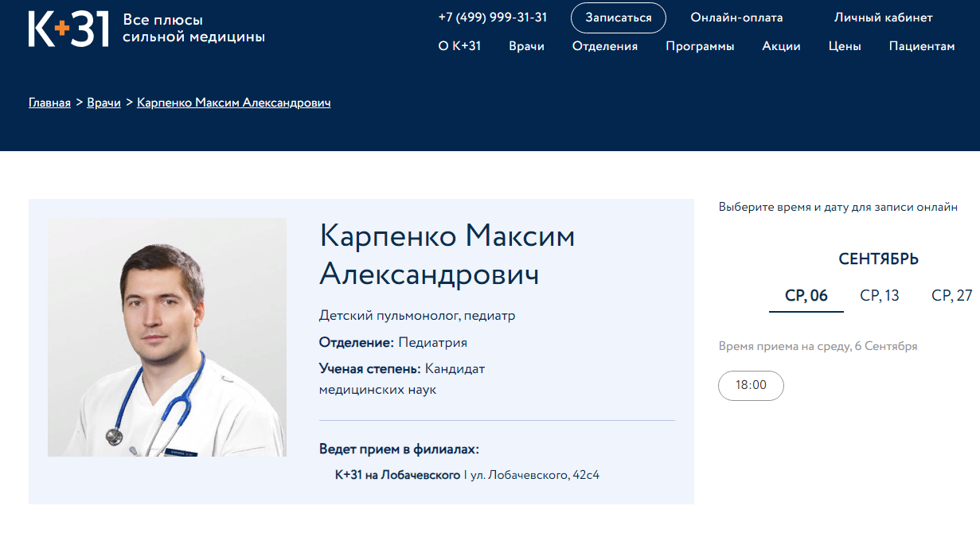Open the Акции menu item

coord(780,46)
